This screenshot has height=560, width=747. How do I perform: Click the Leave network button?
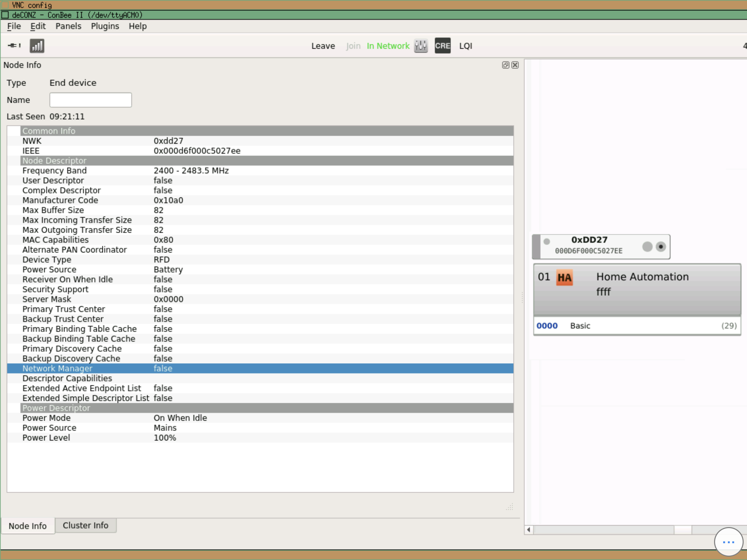(323, 46)
